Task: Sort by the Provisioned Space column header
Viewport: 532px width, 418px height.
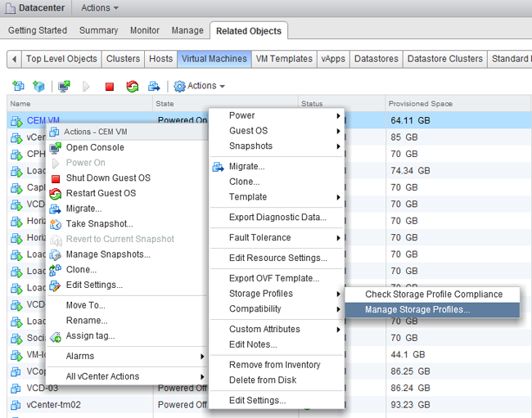Action: point(422,104)
